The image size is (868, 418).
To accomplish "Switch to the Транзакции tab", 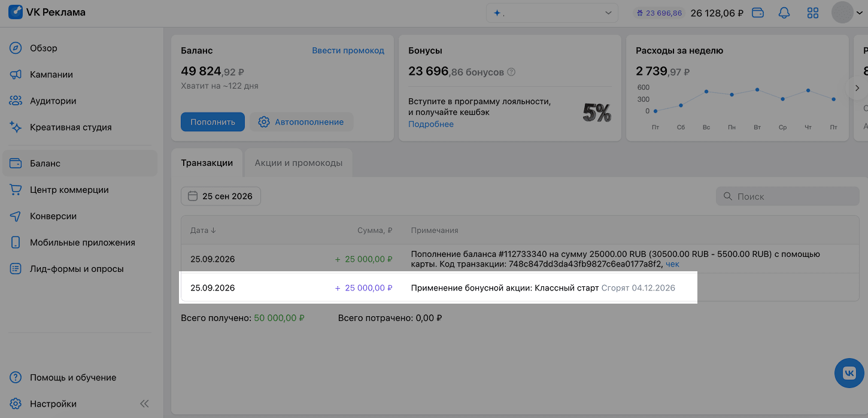I will click(207, 163).
